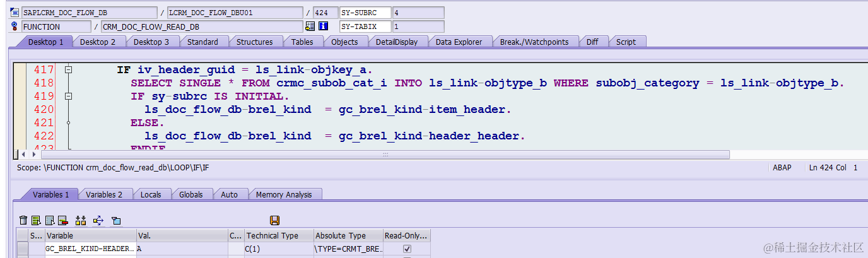The image size is (868, 258).
Task: Click the \TYPE=CRMT_BRE absolute type cell
Action: coord(348,249)
